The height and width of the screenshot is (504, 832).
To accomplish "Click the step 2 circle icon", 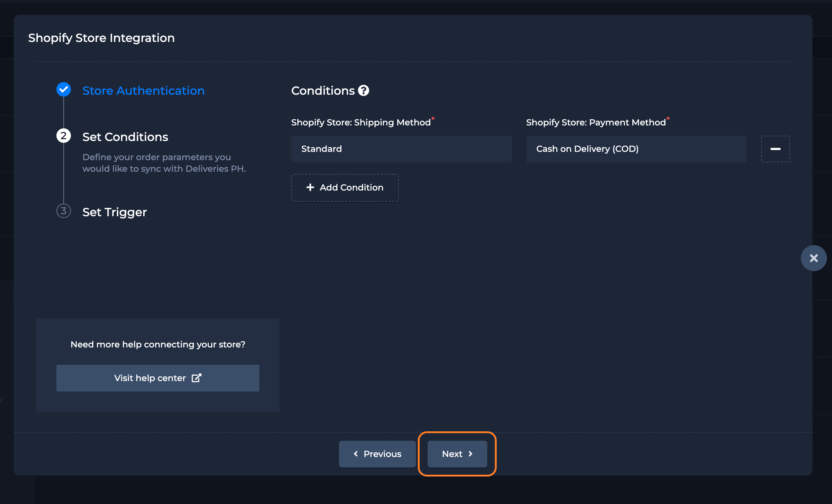I will (64, 136).
